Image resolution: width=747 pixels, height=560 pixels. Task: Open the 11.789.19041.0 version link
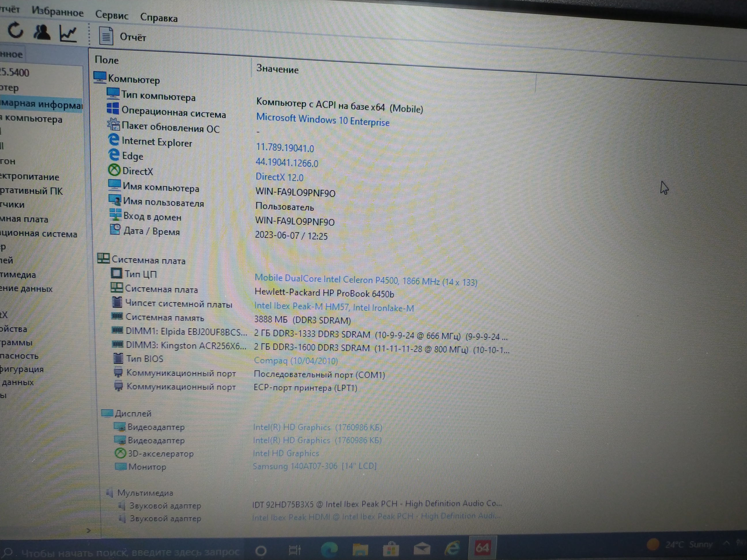coord(285,147)
